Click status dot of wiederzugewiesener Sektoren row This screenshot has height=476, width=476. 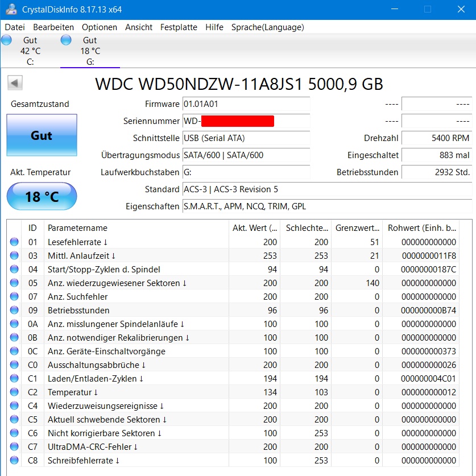coord(14,283)
